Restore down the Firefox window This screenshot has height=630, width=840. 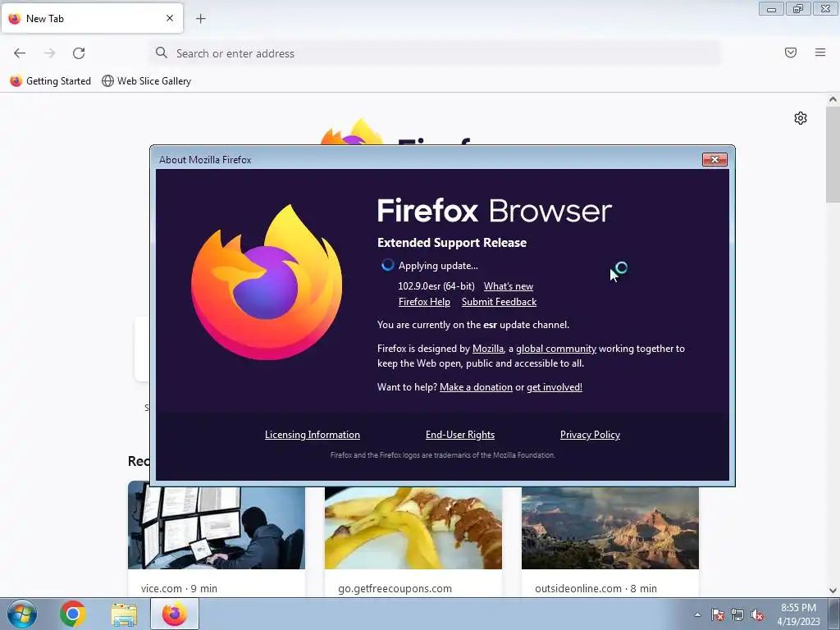coord(798,8)
